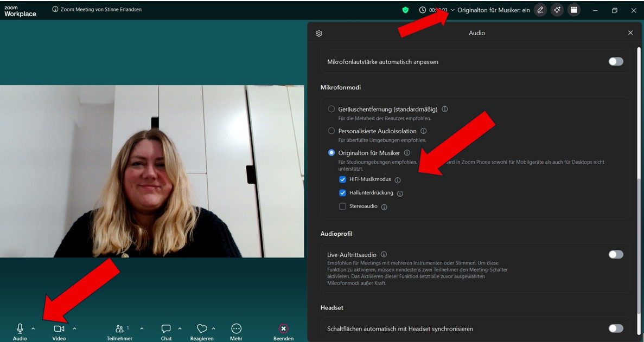Enable the Stereoaudio checkbox
This screenshot has height=342, width=644.
pos(342,206)
